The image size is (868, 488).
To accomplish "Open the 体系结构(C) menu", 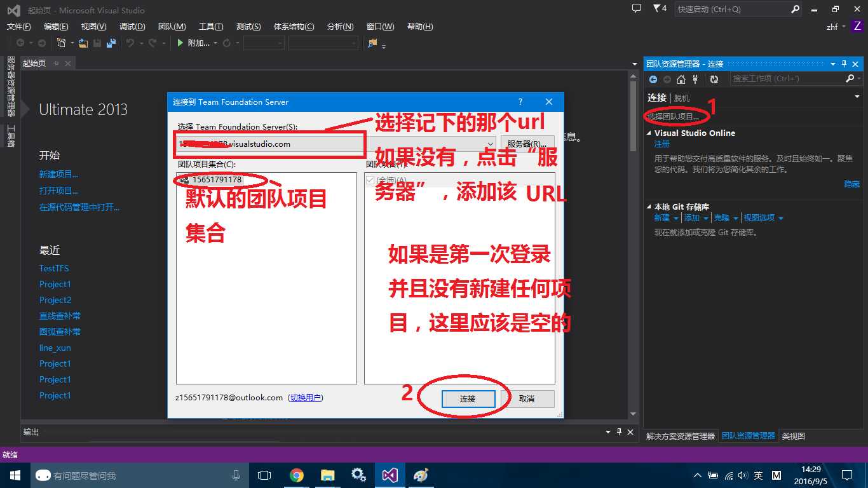I will [x=294, y=27].
